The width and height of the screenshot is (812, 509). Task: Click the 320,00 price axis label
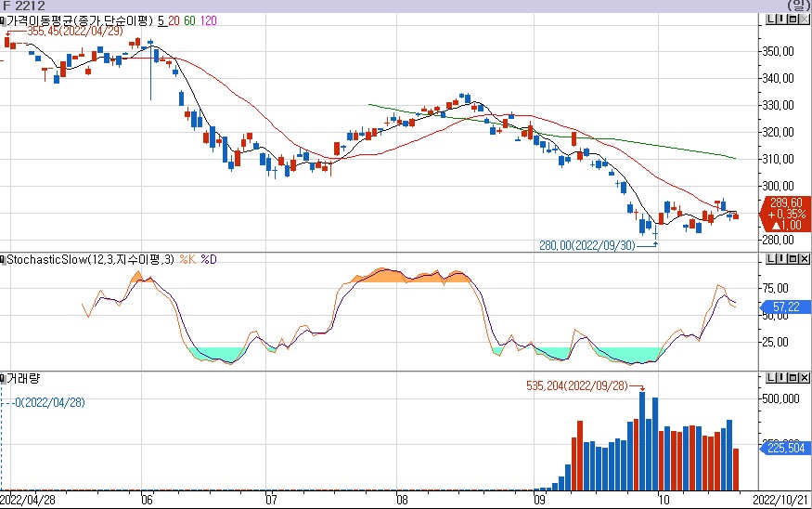[x=779, y=132]
